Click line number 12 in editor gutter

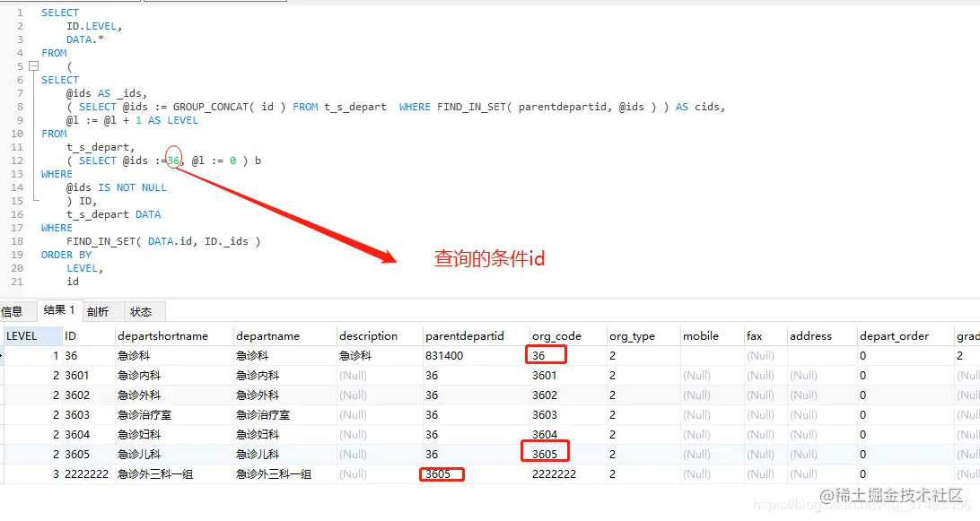click(x=17, y=161)
